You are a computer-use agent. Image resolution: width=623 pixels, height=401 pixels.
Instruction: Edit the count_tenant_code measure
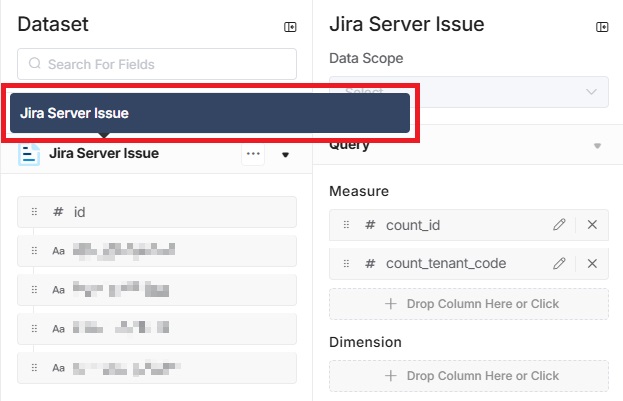[x=559, y=263]
